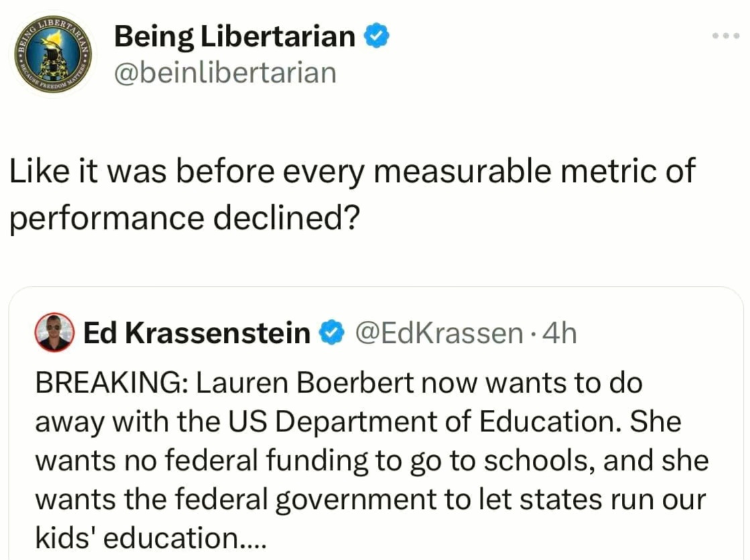The height and width of the screenshot is (560, 750).
Task: Click Ed Krassenstein's profile picture
Action: 54,332
